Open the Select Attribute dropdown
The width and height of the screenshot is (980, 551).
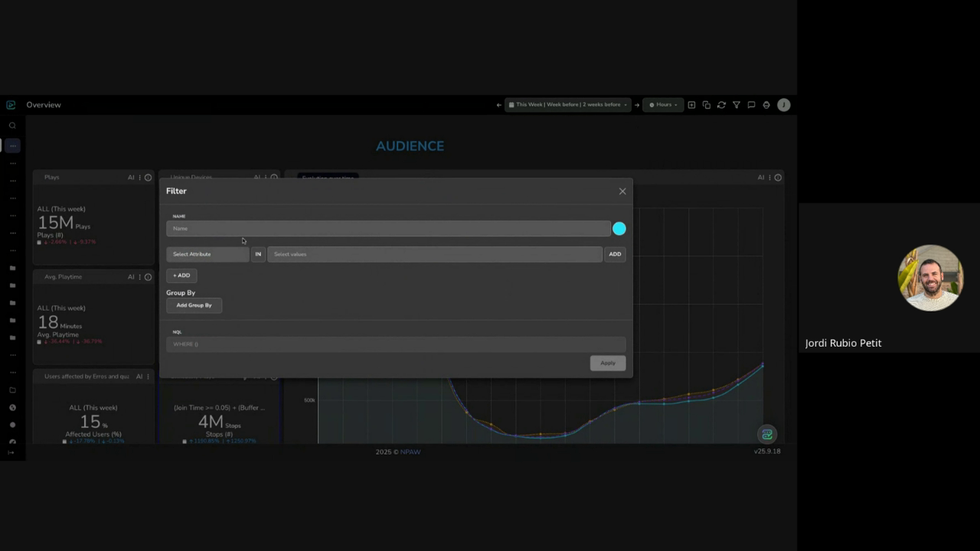click(207, 254)
